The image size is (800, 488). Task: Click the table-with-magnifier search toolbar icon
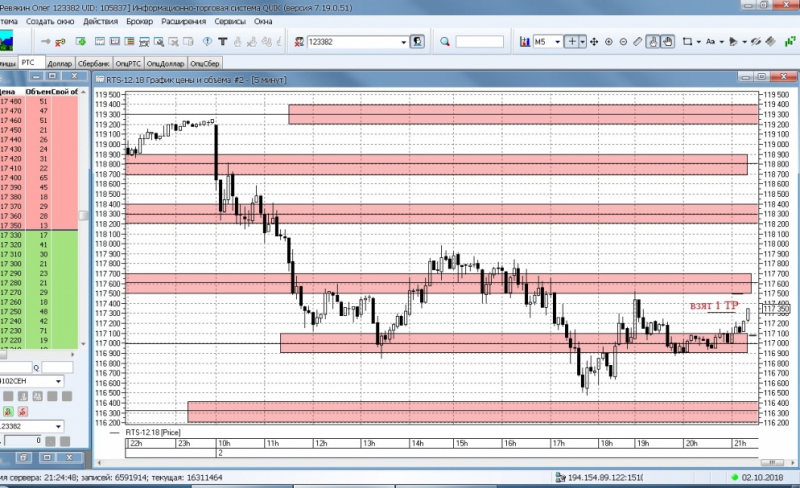coord(159,41)
